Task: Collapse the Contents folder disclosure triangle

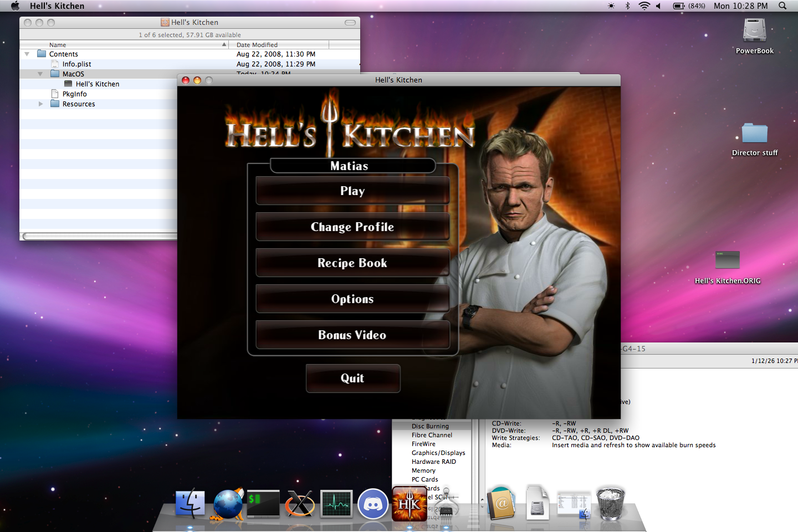Action: point(27,54)
